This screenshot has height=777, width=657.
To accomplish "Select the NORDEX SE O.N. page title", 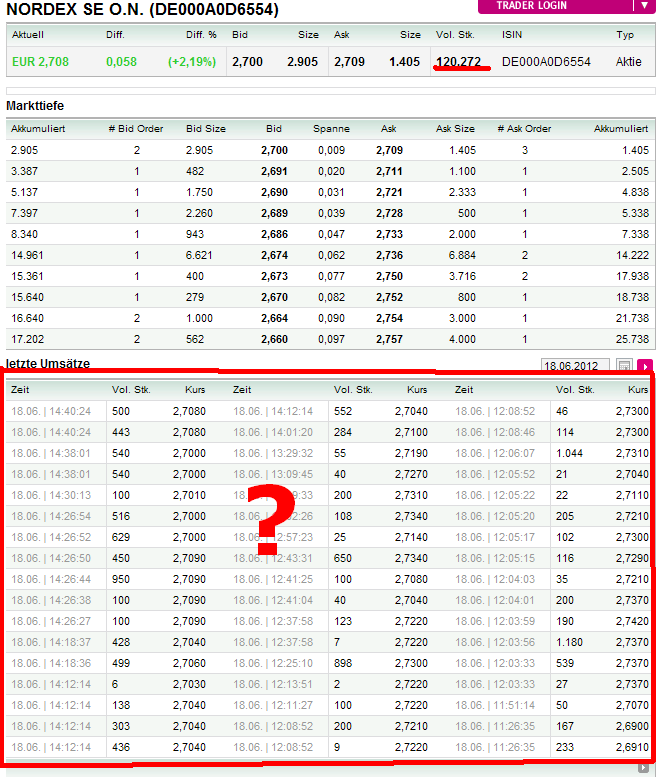I will 142,9.
